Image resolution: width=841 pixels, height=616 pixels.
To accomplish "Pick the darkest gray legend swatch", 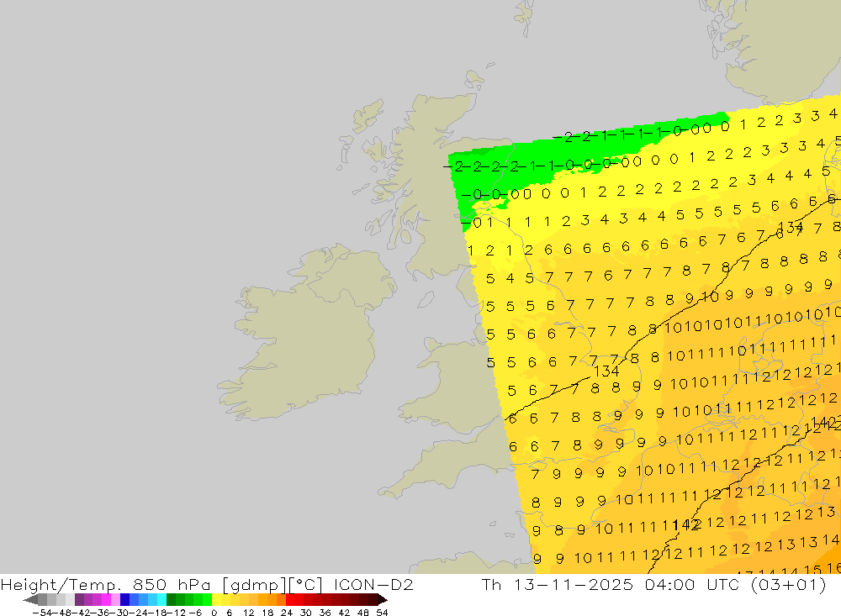I will [42, 600].
